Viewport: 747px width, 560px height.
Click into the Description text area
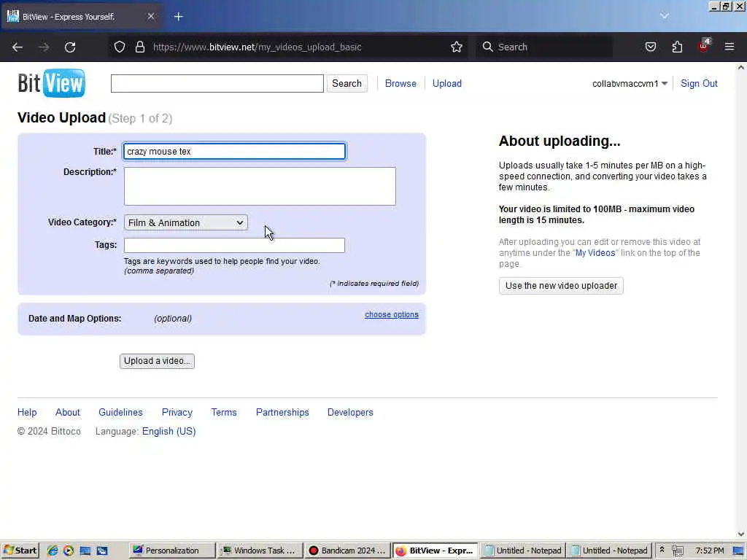point(260,186)
